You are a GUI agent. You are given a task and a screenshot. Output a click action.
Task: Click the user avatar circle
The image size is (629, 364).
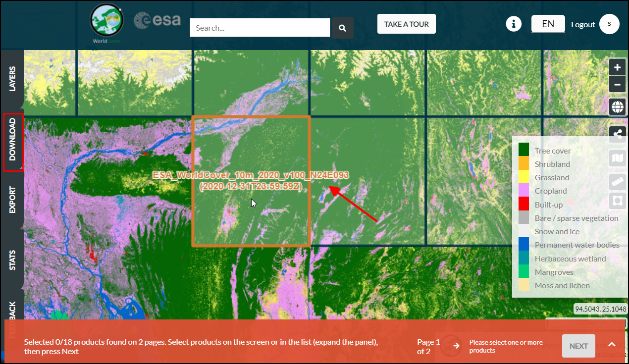(x=609, y=24)
